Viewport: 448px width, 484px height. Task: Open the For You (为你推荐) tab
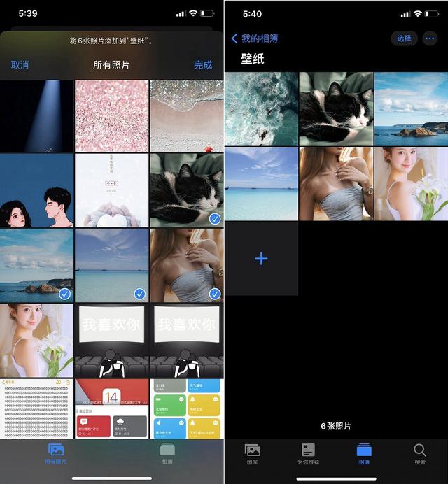[x=308, y=454]
